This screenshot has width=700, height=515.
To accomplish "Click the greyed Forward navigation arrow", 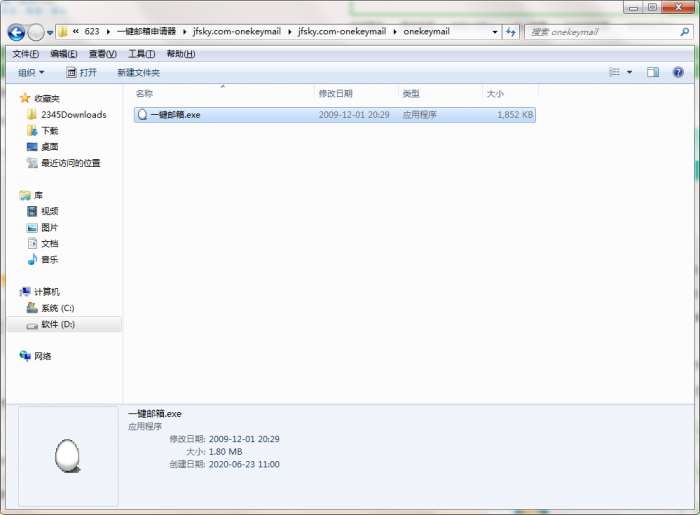I will click(x=36, y=32).
